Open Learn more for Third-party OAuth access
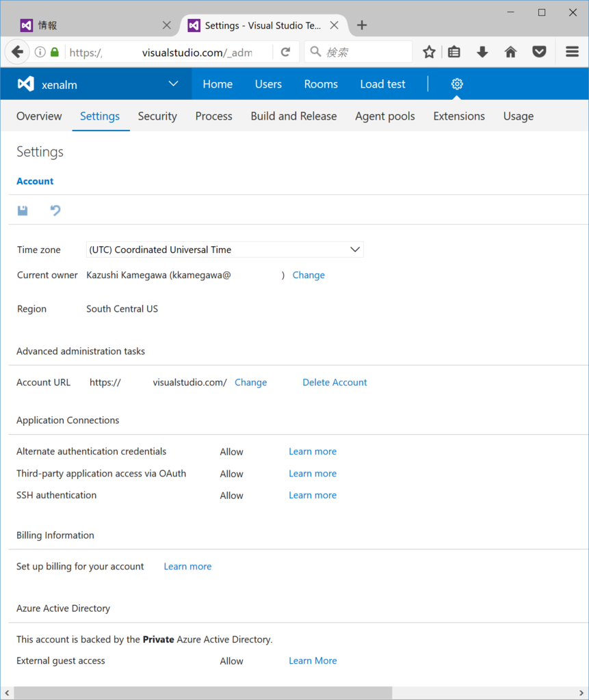The width and height of the screenshot is (589, 700). click(313, 473)
